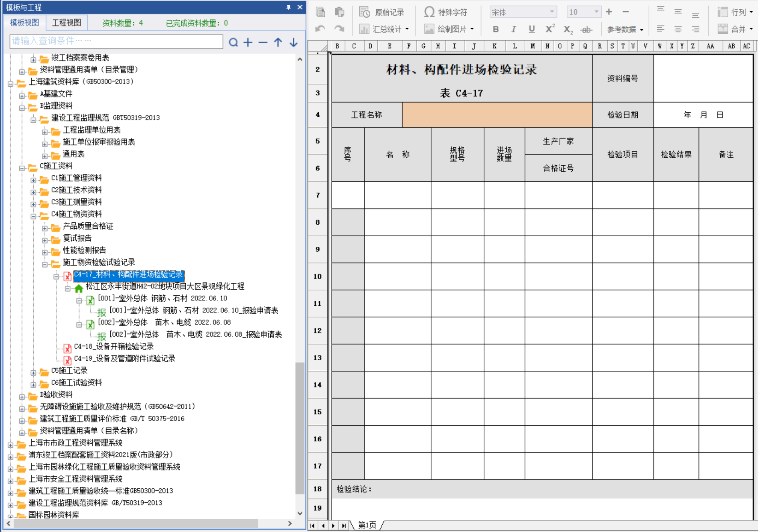This screenshot has width=758, height=532.
Task: Open [001]-室外总体 钢筋、石材 2022.06.10 record
Action: [x=162, y=298]
